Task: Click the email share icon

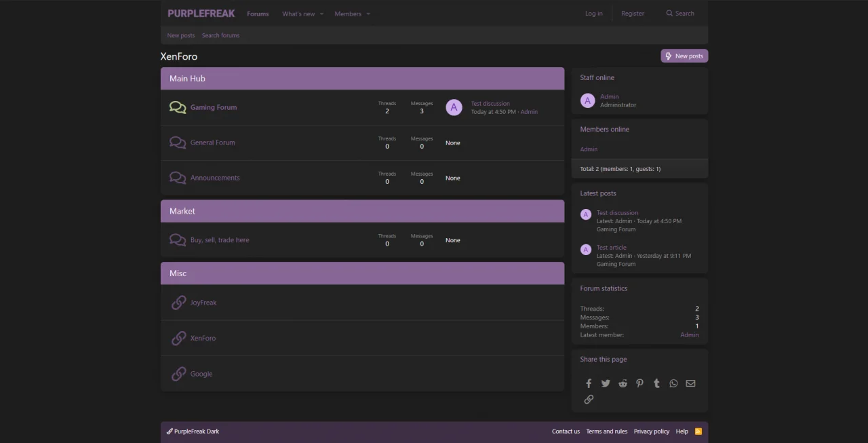Action: [x=690, y=383]
